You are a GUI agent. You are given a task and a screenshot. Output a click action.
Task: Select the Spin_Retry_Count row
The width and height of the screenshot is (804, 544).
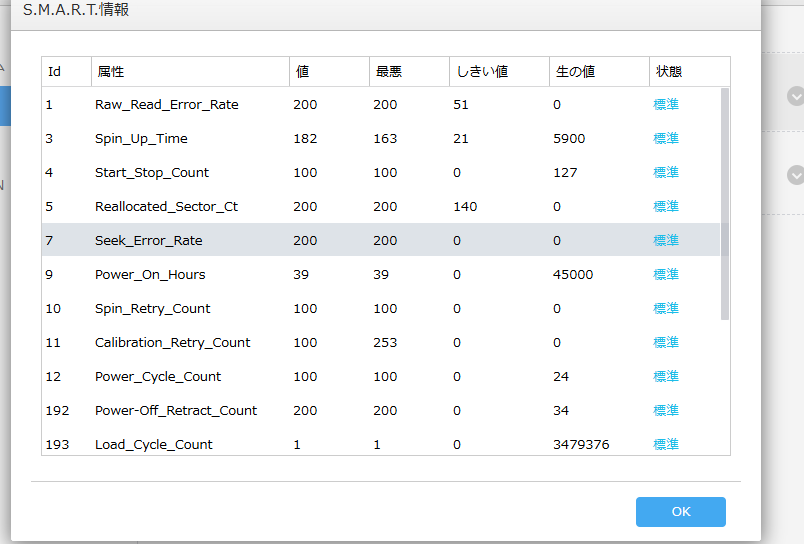pyautogui.click(x=152, y=308)
